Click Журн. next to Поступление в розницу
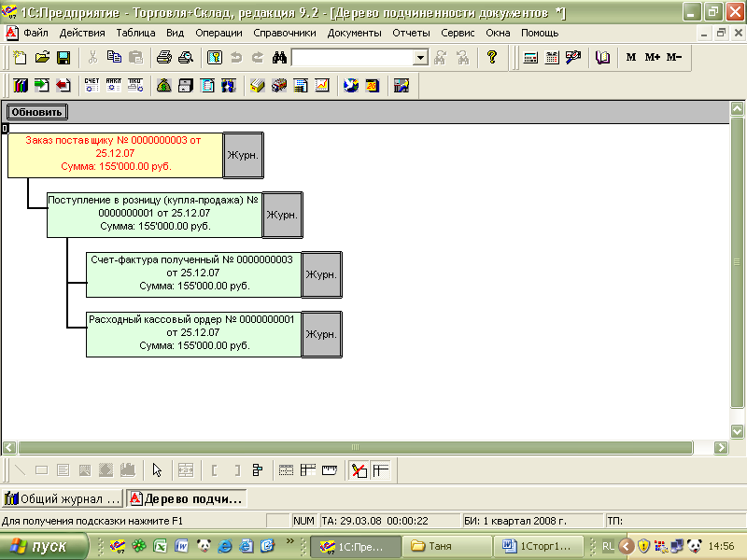This screenshot has height=560, width=747. 282,215
